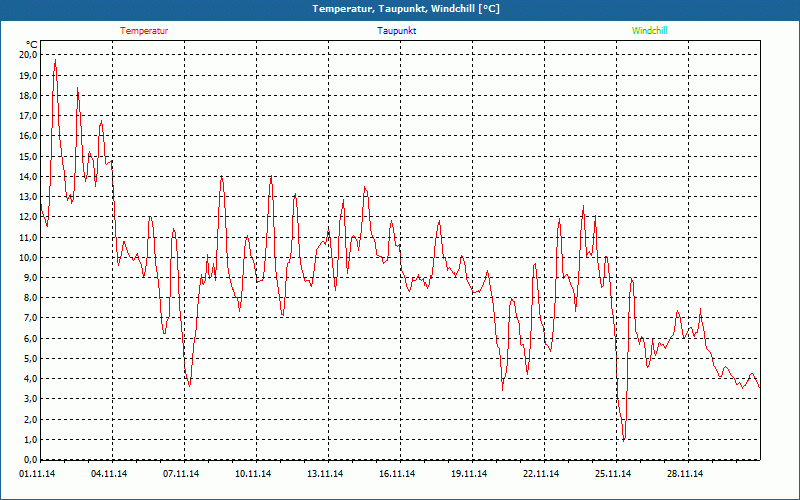Click the 25.11.14 date label
The height and width of the screenshot is (500, 800).
[x=613, y=474]
